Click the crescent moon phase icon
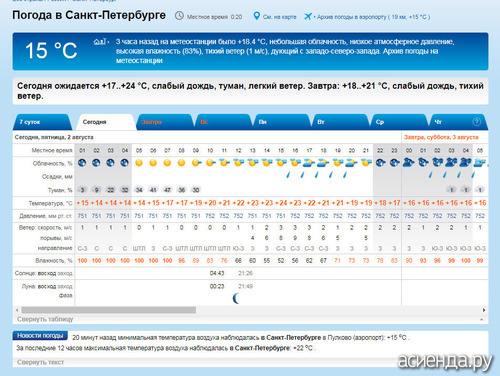Viewport: 500px width, 376px height. pyautogui.click(x=236, y=298)
